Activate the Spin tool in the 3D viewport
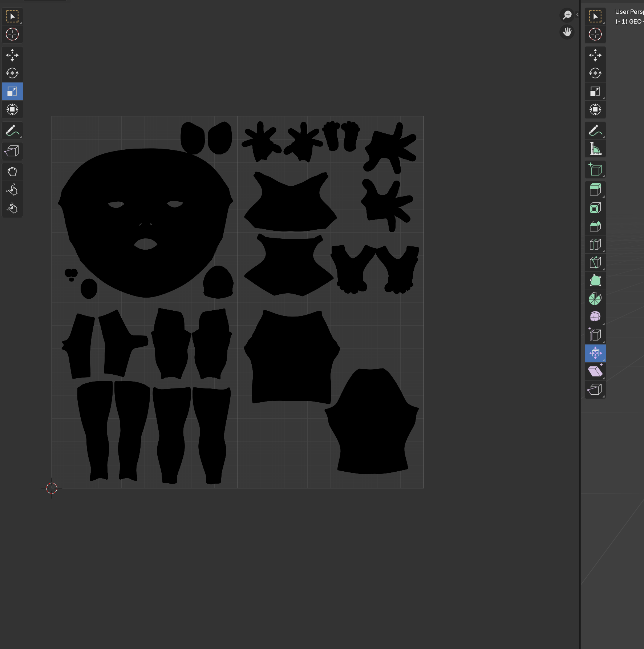The image size is (644, 649). tap(595, 298)
